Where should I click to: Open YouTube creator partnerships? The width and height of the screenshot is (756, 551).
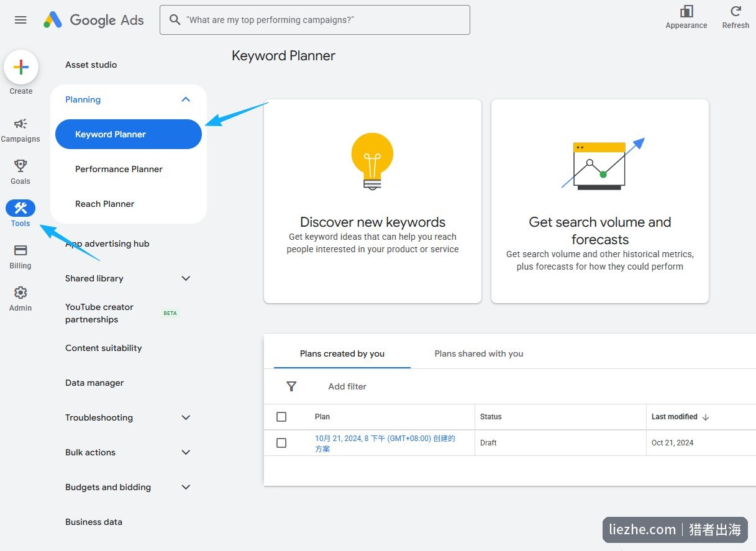click(99, 313)
